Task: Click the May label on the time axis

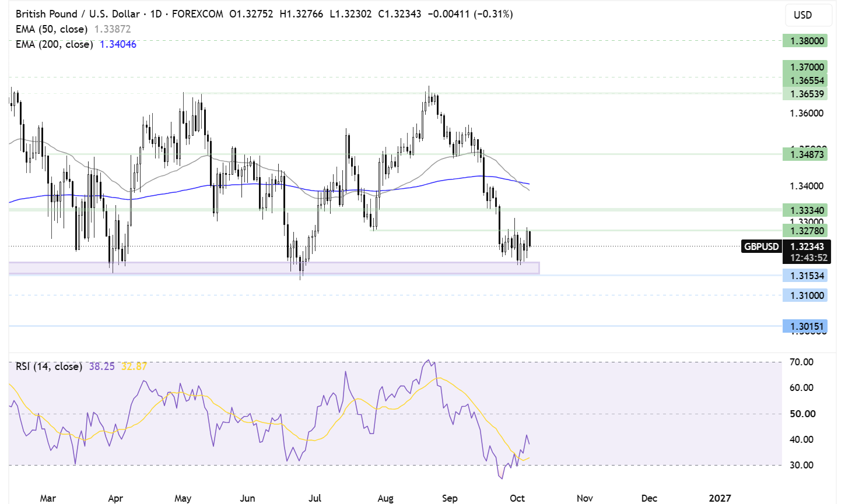Action: point(183,498)
